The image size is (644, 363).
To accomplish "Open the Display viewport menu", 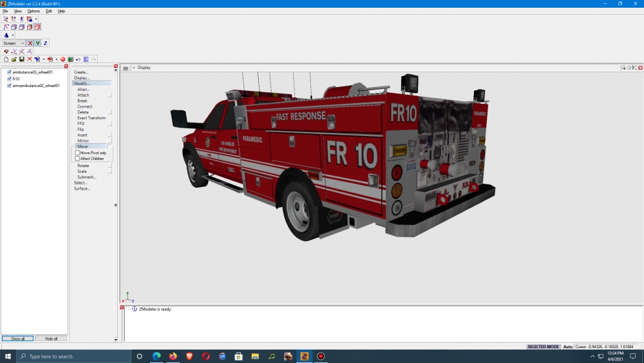I will (144, 68).
